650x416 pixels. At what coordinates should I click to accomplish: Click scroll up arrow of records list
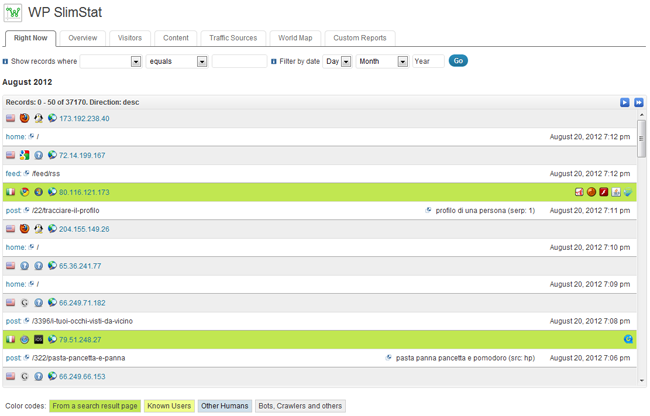642,115
